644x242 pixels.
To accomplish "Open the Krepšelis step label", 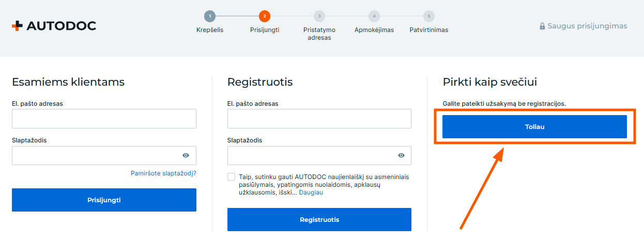I will 210,30.
